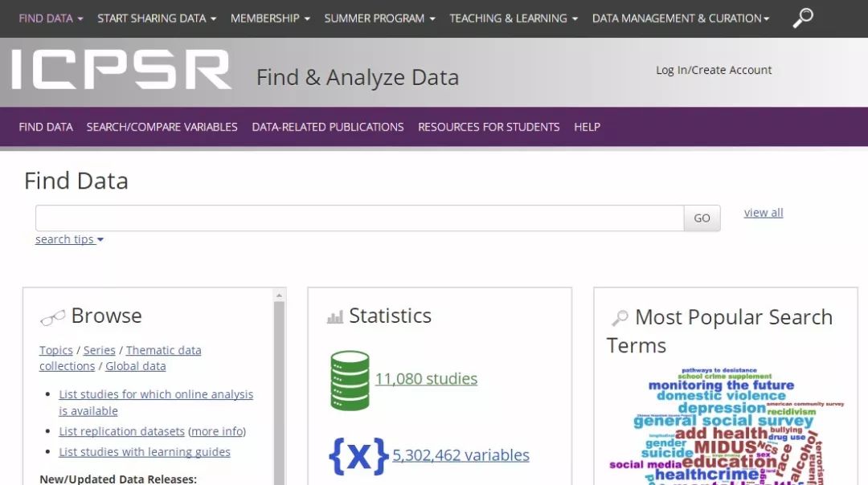This screenshot has width=868, height=485.
Task: Expand the START SHARING DATA dropdown
Action: click(157, 18)
